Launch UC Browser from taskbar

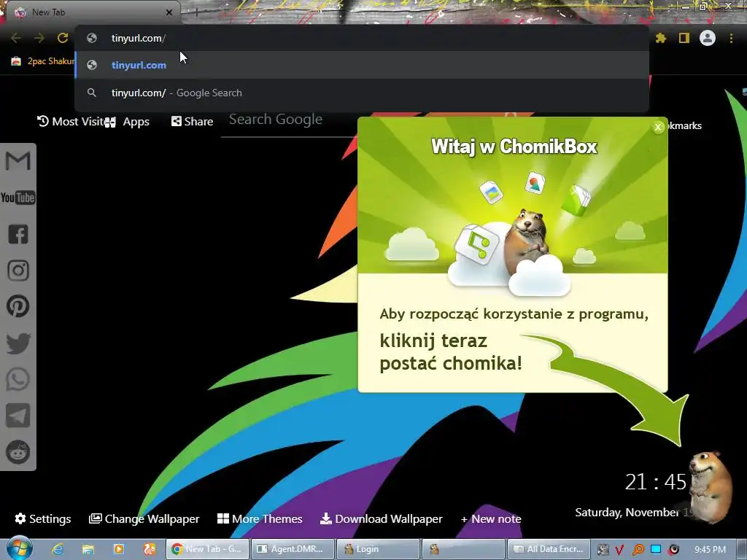coord(150,549)
